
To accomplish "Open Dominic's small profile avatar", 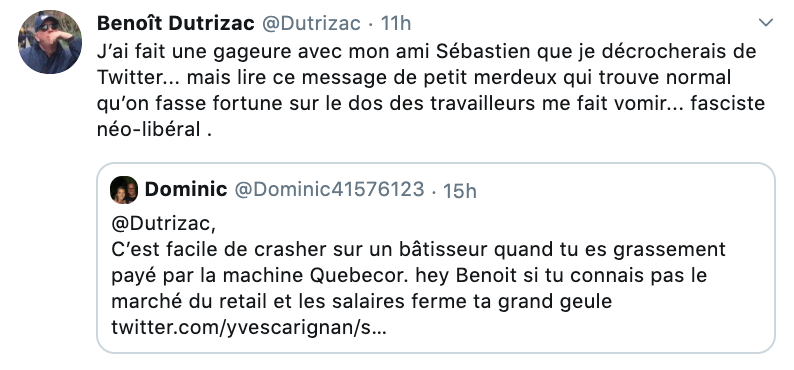I will [124, 190].
